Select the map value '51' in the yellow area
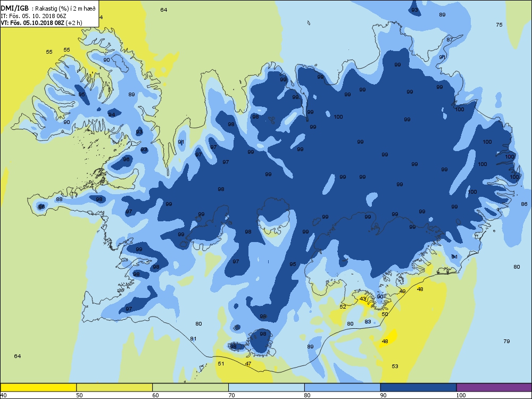Screen dimensions: 532x399 [x=221, y=364]
